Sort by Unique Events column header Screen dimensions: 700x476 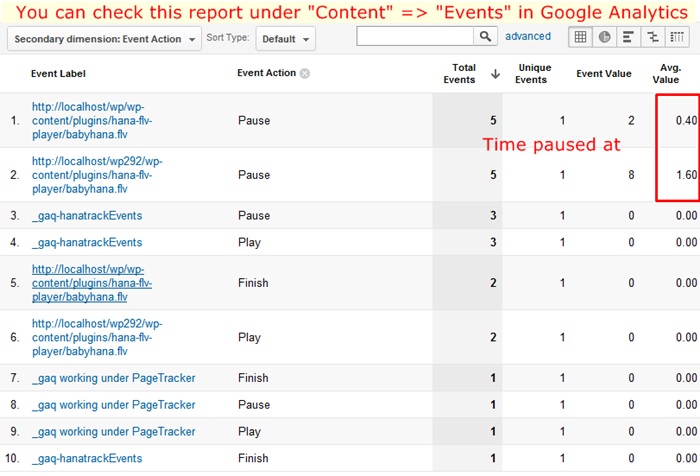pos(535,74)
